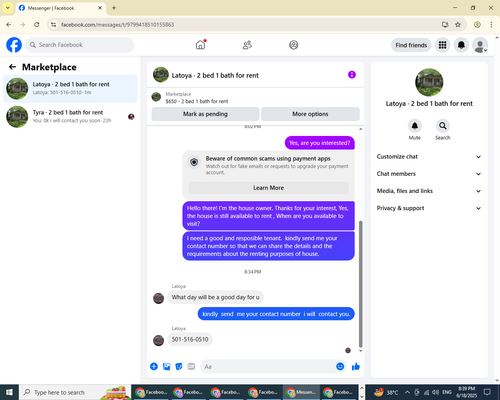This screenshot has height=400, width=500.
Task: Click the Marketplace listing thumbnail in header
Action: 156,97
